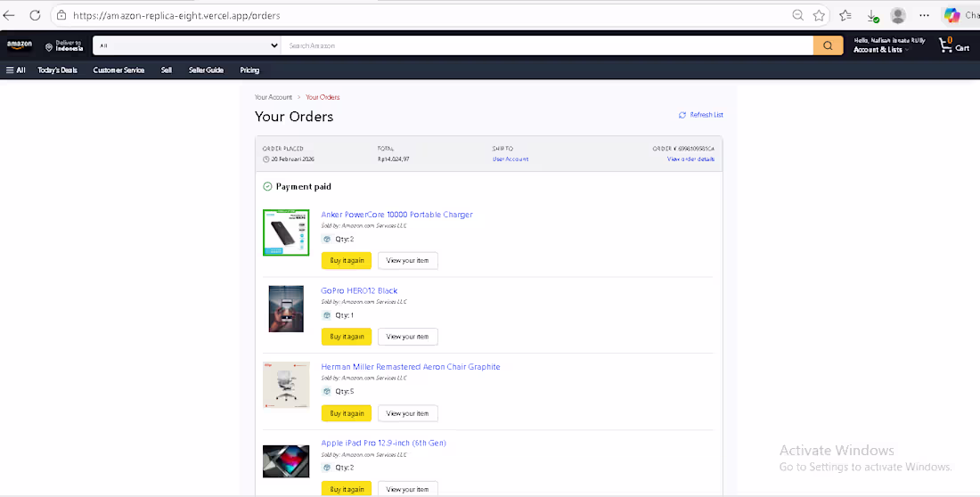
Task: Click the padlock site info icon
Action: [x=61, y=15]
